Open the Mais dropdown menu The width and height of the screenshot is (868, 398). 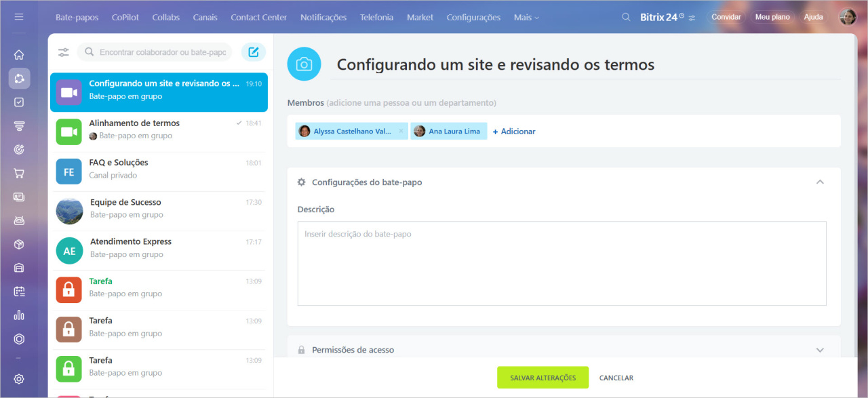[526, 17]
